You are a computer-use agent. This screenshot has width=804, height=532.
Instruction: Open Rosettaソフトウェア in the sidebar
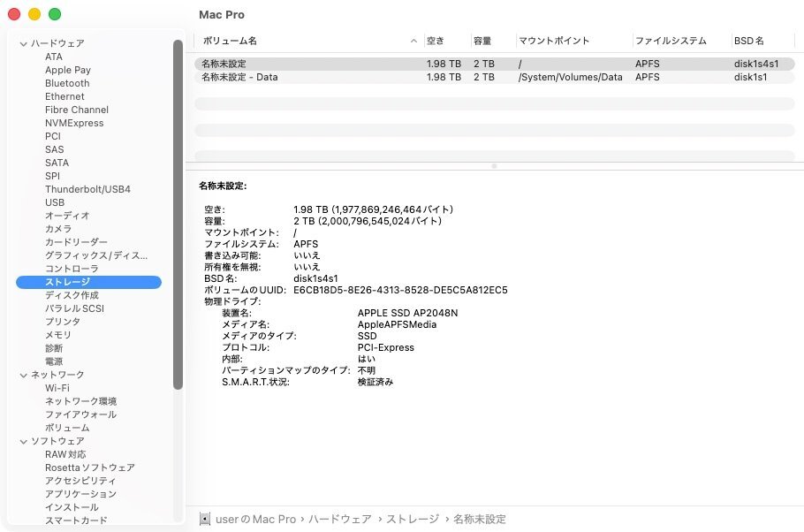(90, 467)
